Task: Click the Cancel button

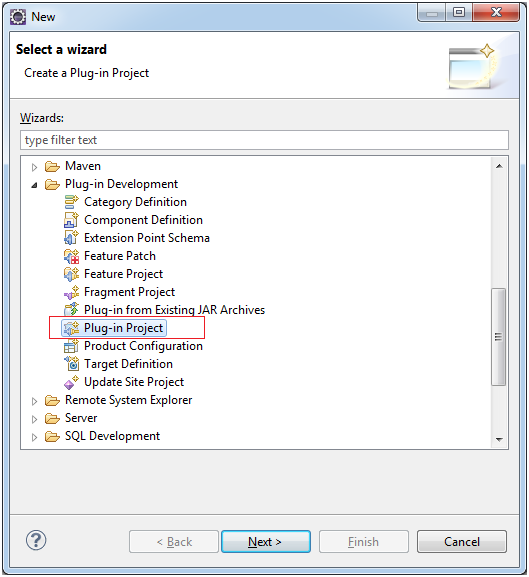Action: (x=462, y=541)
